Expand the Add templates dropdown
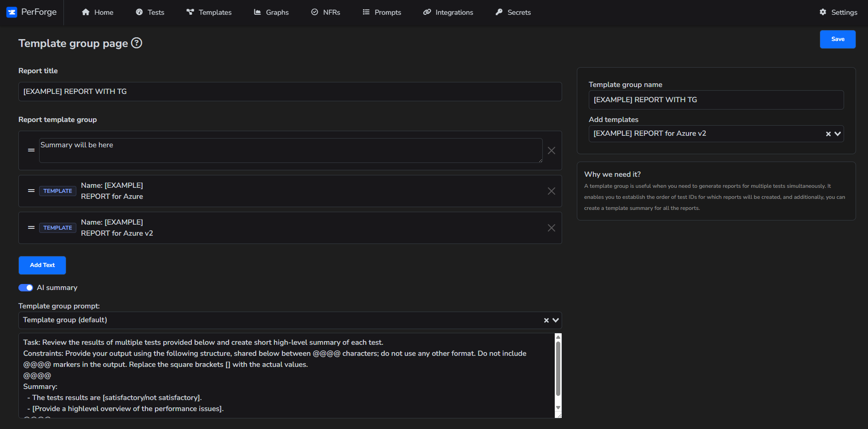The width and height of the screenshot is (868, 429). point(837,133)
